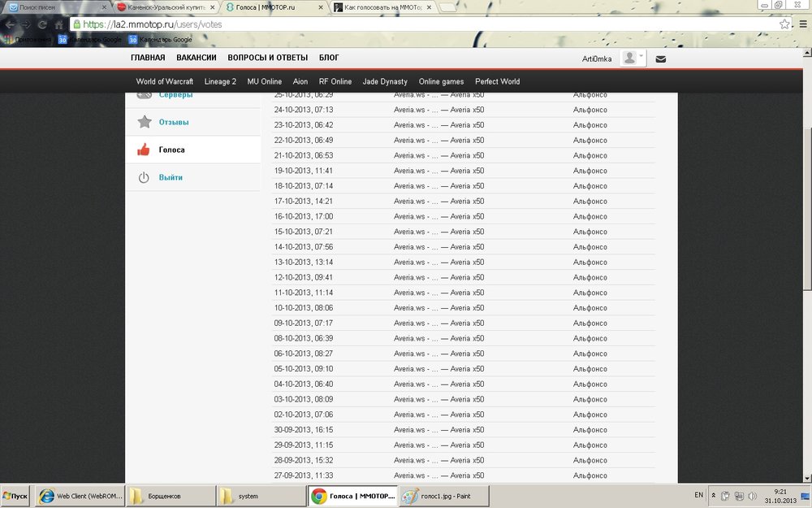Screen dimensions: 812x508
Task: Click the star icon beside Отзывы
Action: click(x=145, y=122)
